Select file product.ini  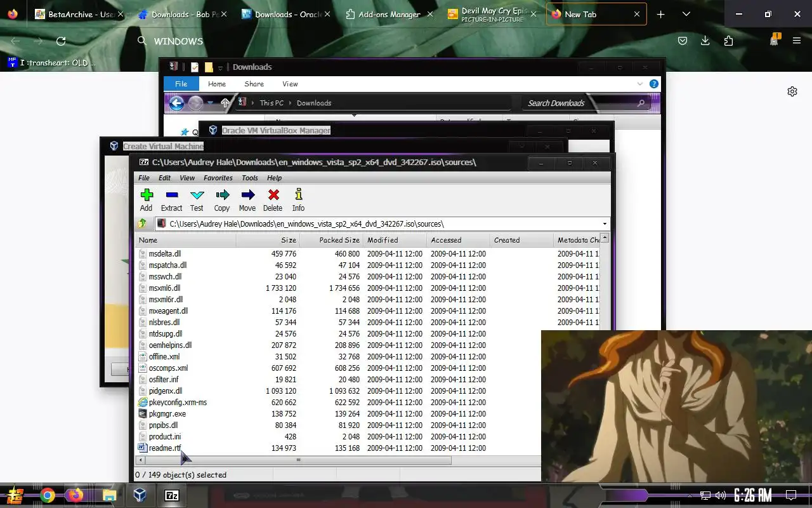164,436
